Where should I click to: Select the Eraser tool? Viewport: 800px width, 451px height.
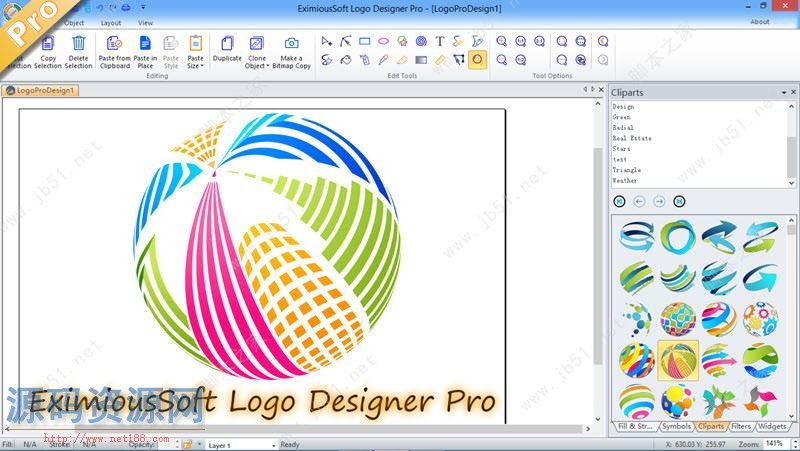pos(402,60)
